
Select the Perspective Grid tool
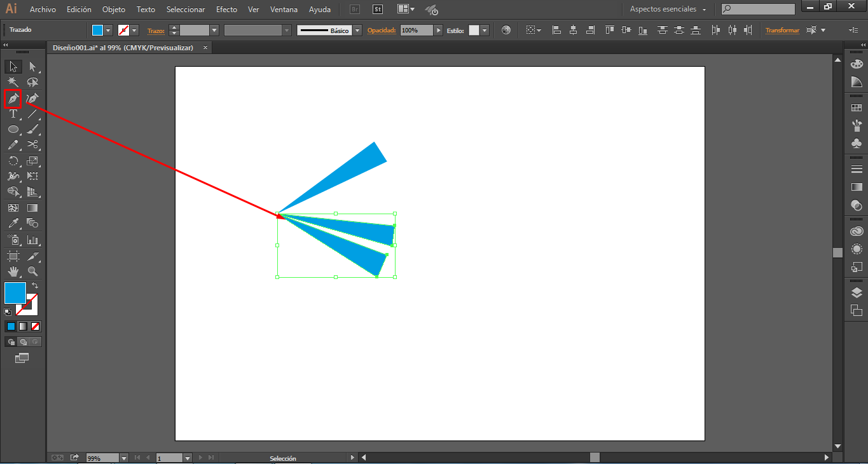coord(32,191)
